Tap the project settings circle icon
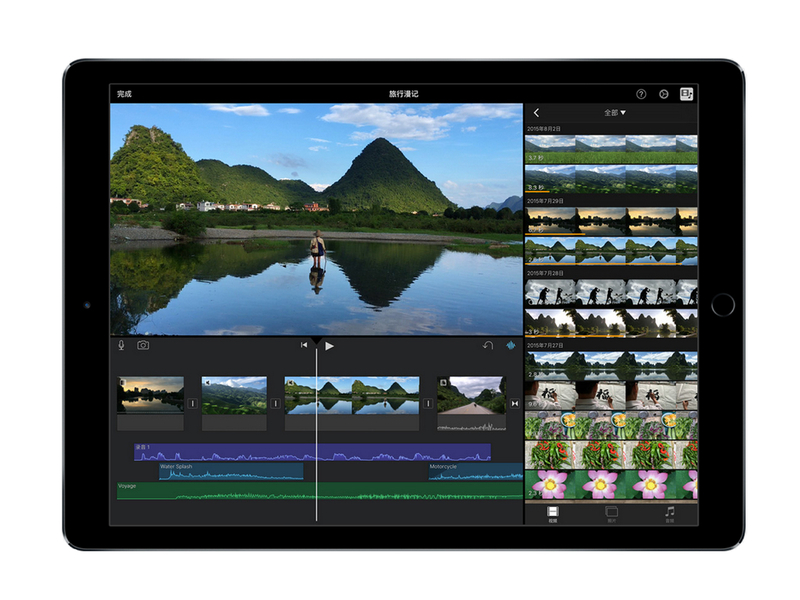800x600 pixels. 663,94
